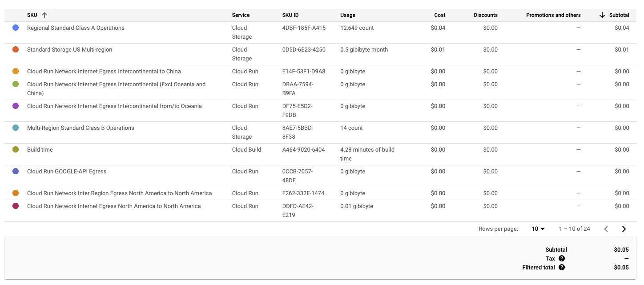Image resolution: width=644 pixels, height=285 pixels.
Task: Sort by the Discounts column header
Action: pos(486,15)
